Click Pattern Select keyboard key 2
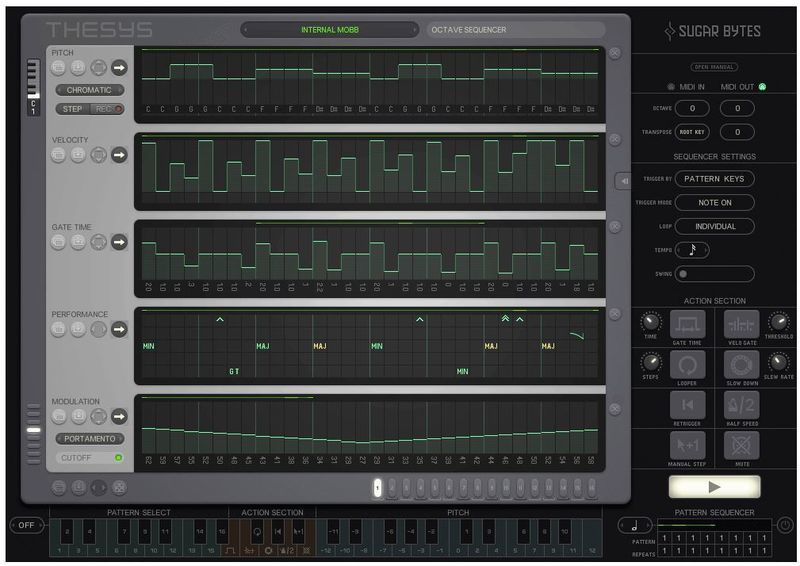This screenshot has height=566, width=800. pos(67,532)
